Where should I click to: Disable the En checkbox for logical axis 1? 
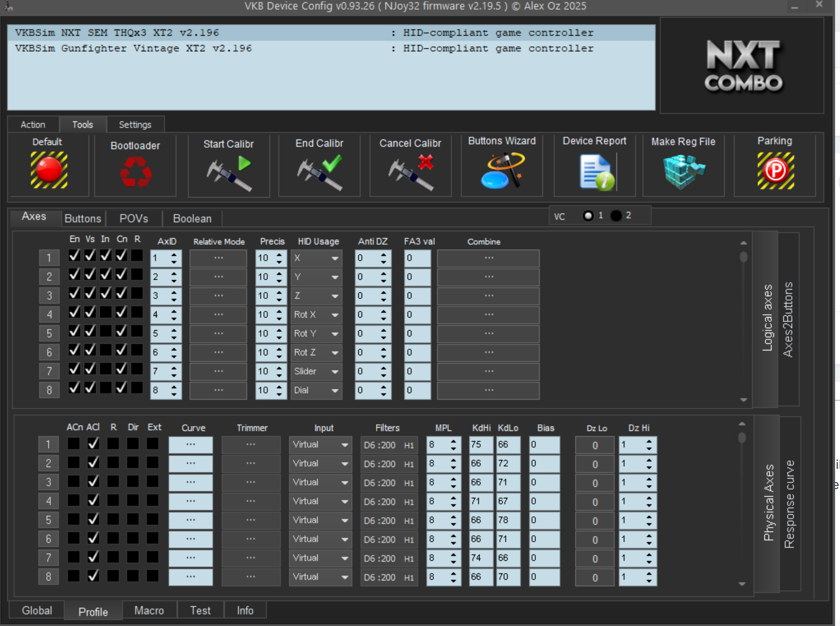tap(74, 256)
